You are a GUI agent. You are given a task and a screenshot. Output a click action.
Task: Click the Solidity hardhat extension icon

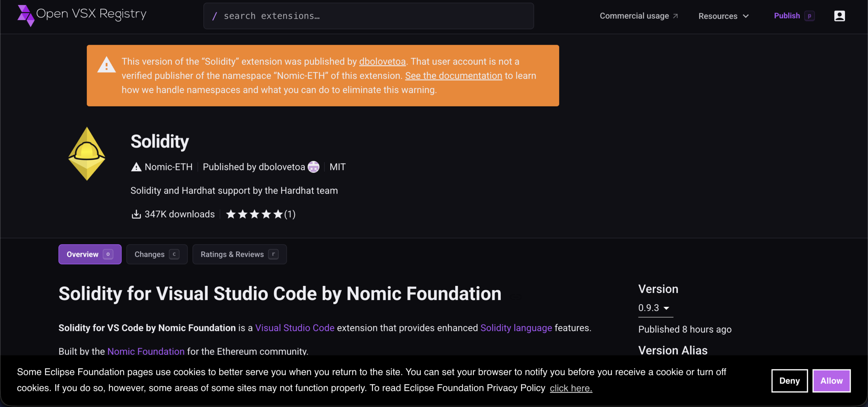87,154
